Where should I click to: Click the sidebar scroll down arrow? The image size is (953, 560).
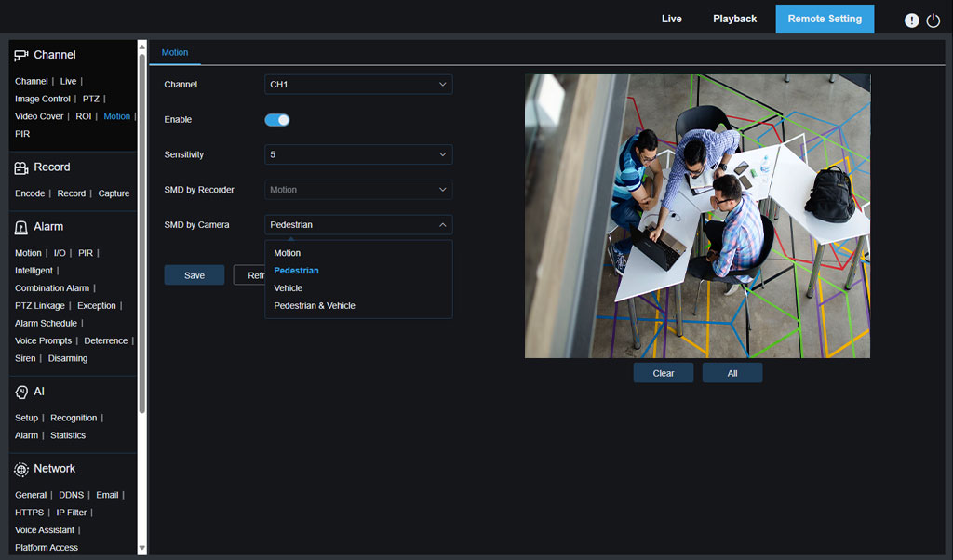[142, 549]
